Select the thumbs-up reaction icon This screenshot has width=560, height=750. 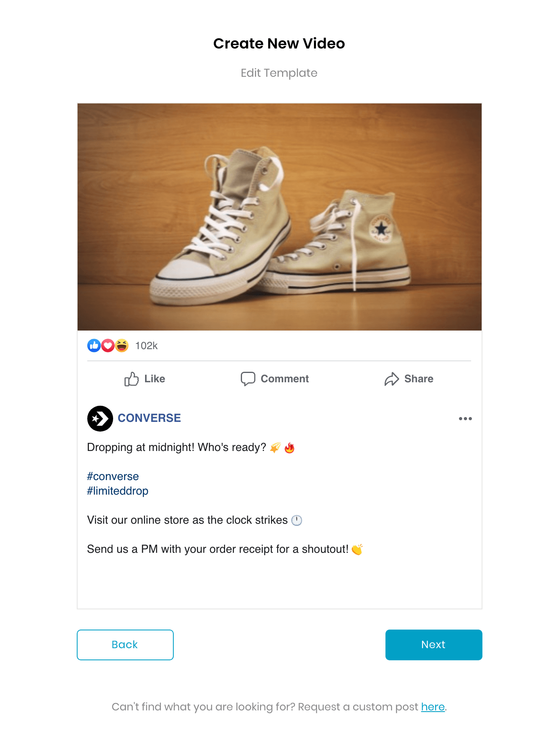93,346
